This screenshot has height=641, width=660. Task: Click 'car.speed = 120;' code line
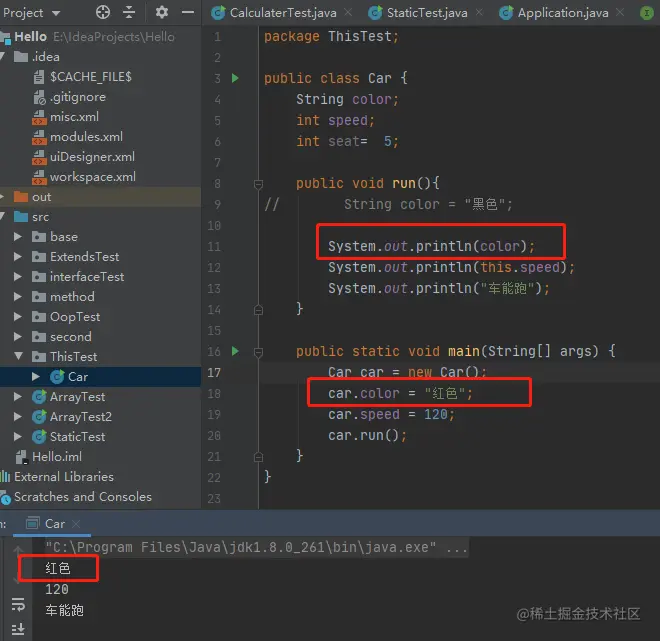pyautogui.click(x=391, y=415)
